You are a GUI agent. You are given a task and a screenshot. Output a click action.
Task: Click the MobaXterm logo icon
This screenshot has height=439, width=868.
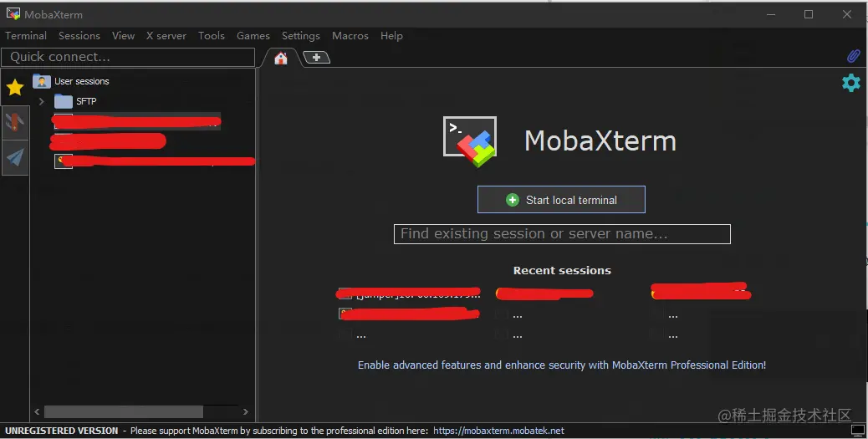click(470, 141)
